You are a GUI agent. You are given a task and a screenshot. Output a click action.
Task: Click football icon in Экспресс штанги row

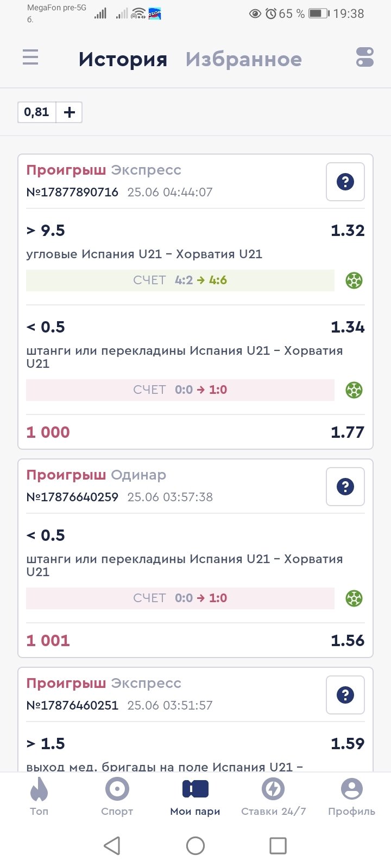354,390
